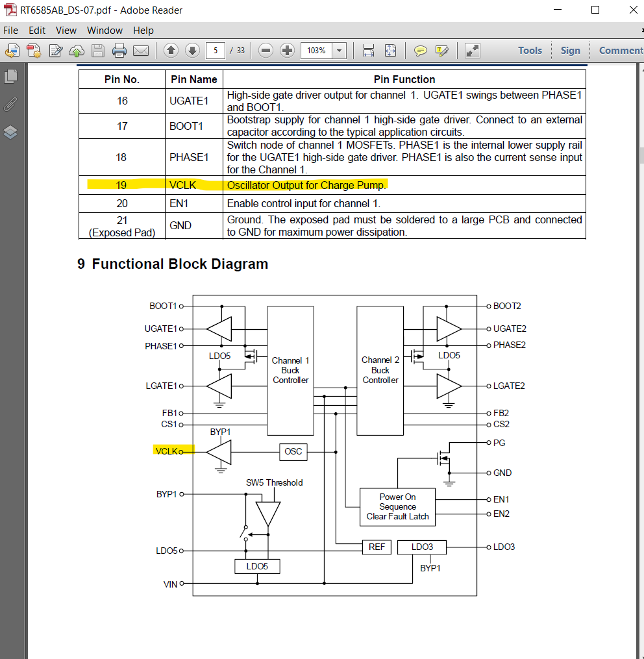Click 'Power On Sequence Clear Fault Latch' block
The image size is (644, 659).
tap(397, 507)
